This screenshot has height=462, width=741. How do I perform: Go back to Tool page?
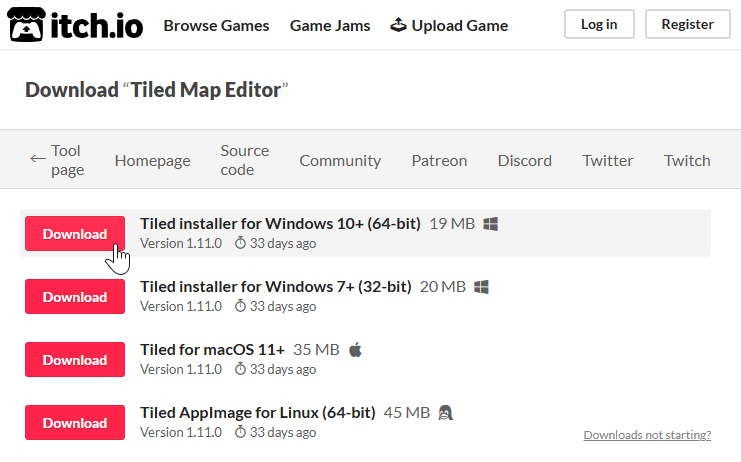point(57,160)
